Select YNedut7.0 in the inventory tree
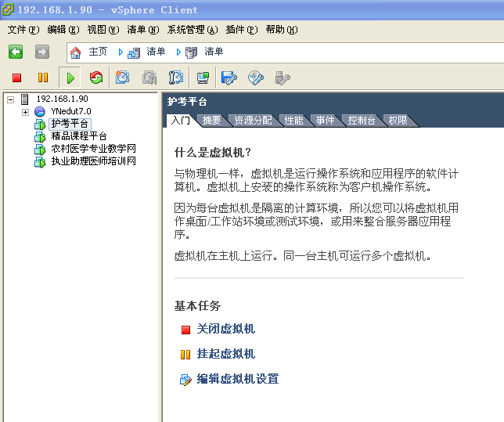Screen dimensions: 504x422 [x=71, y=111]
